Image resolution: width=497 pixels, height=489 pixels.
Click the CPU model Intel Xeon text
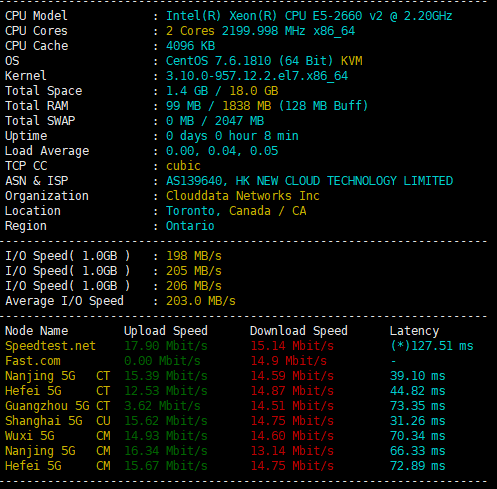(x=309, y=16)
